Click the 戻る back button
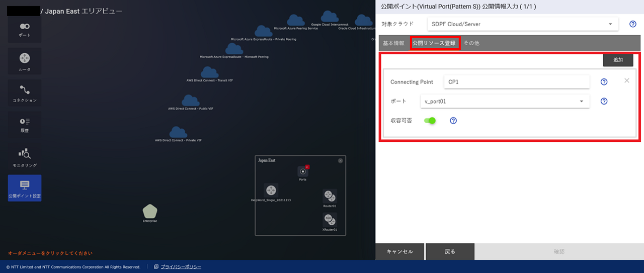The image size is (644, 273). click(x=450, y=251)
